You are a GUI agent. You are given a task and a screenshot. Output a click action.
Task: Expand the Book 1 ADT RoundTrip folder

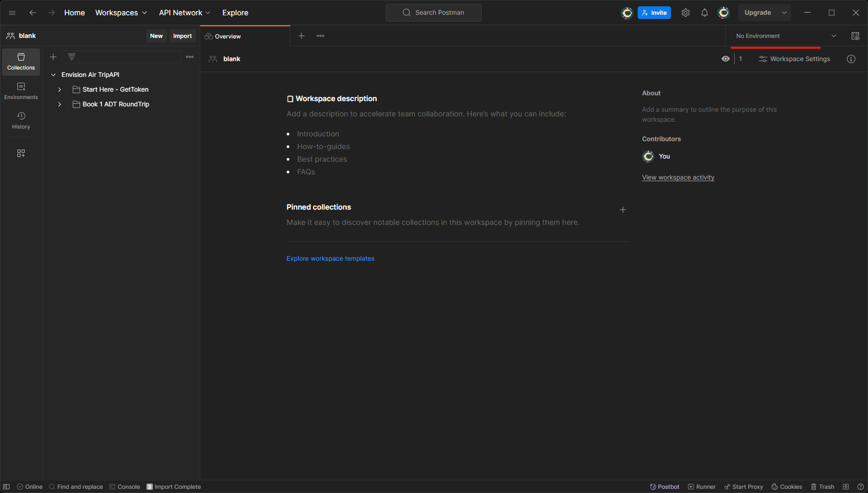pyautogui.click(x=60, y=104)
